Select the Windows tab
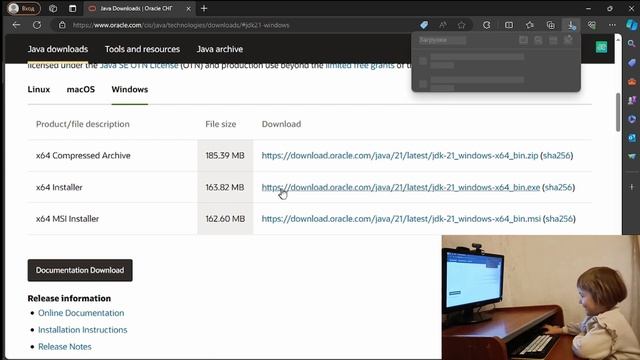Screen dimensions: 640x360 coord(130,89)
